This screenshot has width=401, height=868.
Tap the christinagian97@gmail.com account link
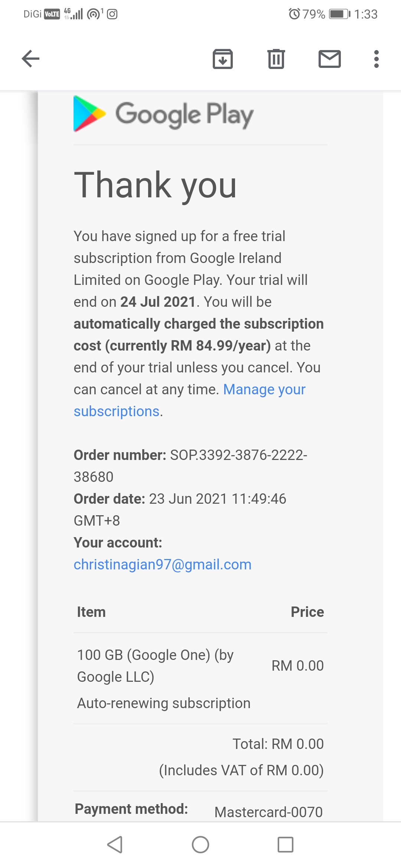(x=162, y=564)
